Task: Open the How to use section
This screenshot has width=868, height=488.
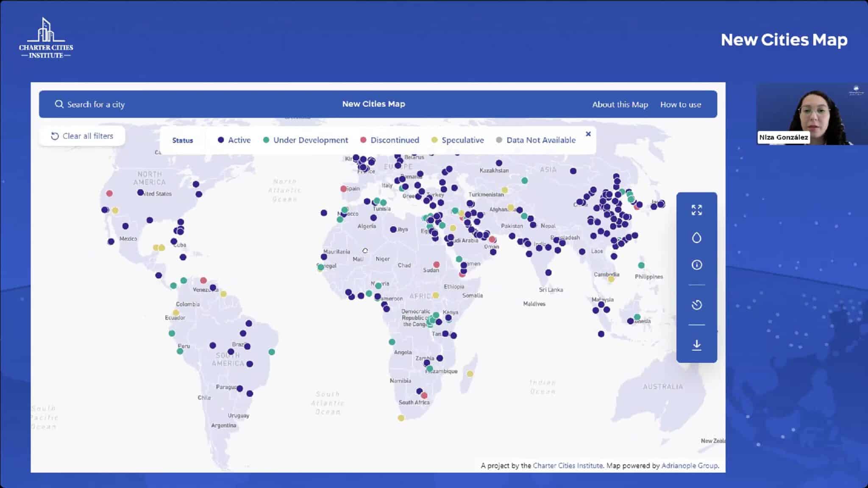Action: click(x=681, y=104)
